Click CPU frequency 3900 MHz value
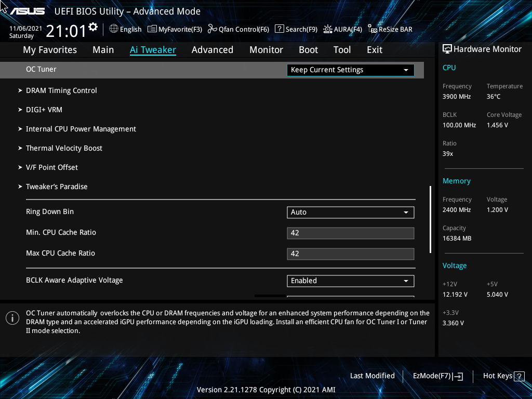 tap(457, 97)
